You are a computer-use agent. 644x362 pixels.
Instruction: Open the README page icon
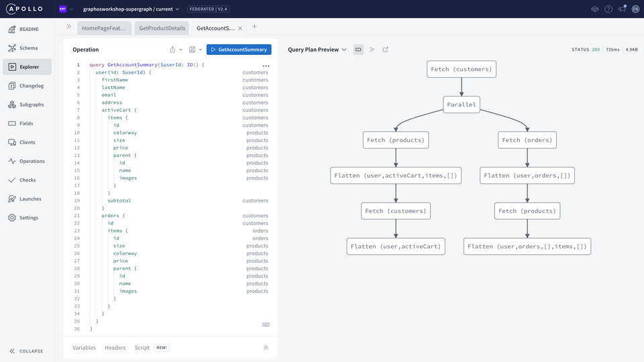12,29
